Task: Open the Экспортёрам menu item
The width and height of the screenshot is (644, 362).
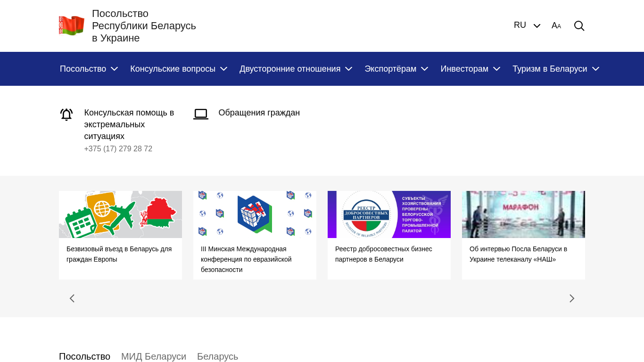Action: tap(396, 69)
